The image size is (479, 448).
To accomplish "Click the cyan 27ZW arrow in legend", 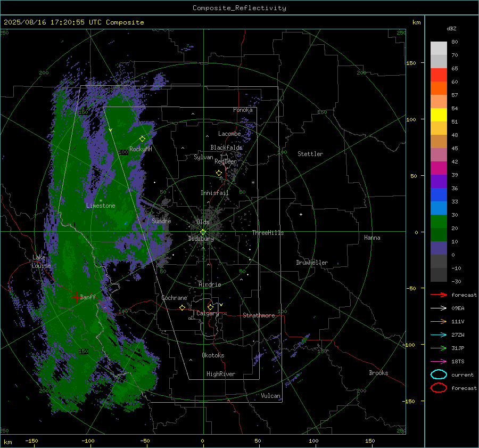I will [x=439, y=335].
